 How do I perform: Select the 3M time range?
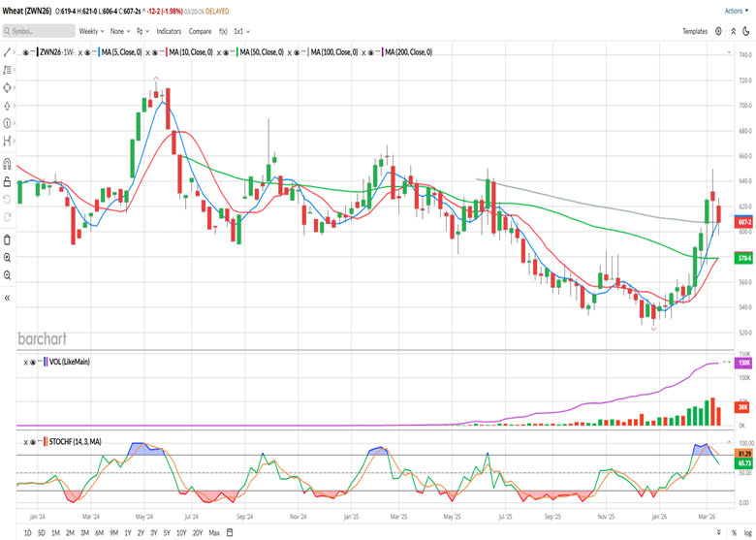point(84,533)
